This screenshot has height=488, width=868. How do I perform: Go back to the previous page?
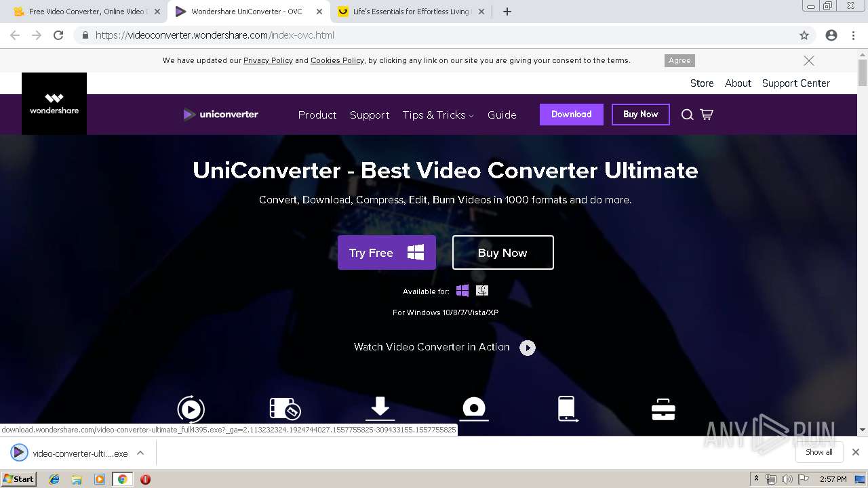pyautogui.click(x=15, y=35)
